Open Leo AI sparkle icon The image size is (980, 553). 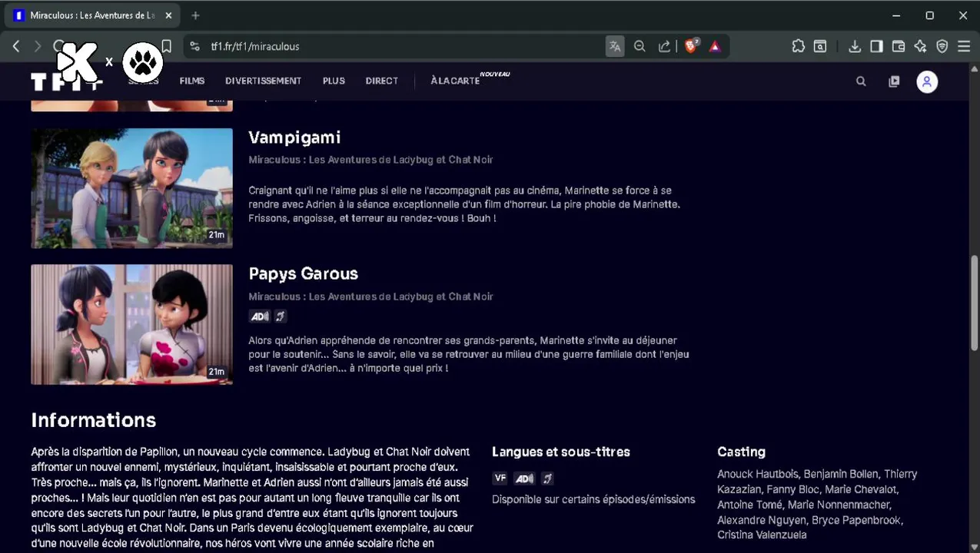(x=920, y=46)
